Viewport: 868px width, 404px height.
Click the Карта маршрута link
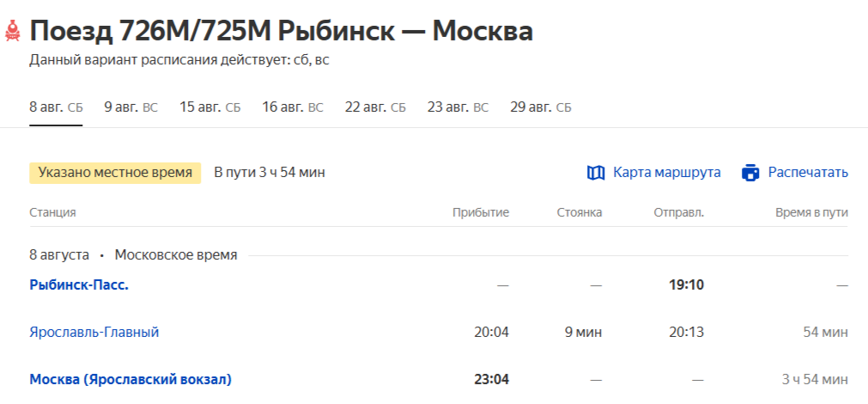point(666,173)
